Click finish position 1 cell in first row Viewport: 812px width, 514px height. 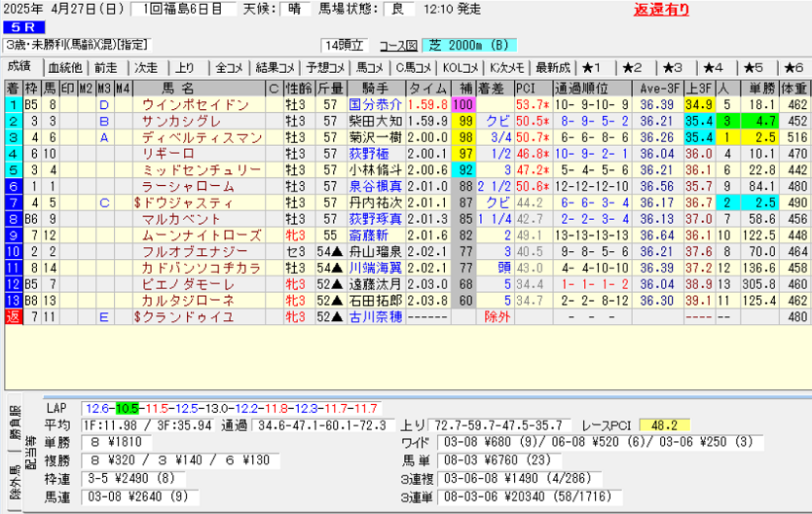click(x=13, y=104)
